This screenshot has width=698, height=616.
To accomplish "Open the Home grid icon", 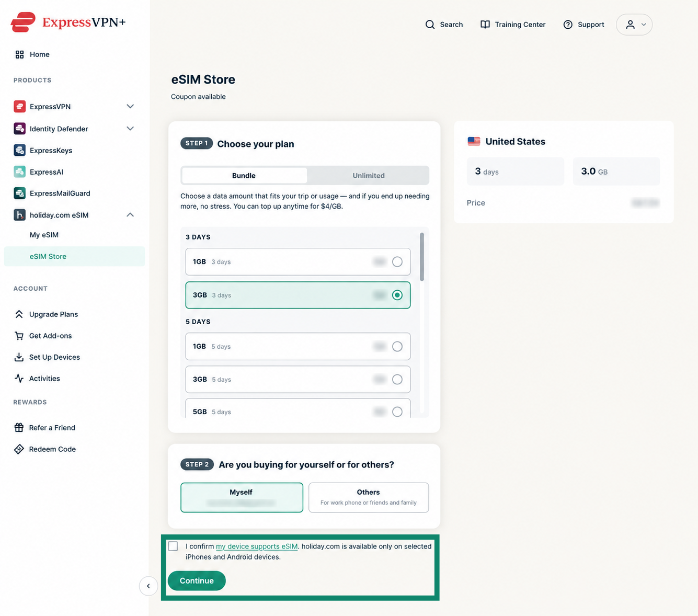I will tap(19, 54).
